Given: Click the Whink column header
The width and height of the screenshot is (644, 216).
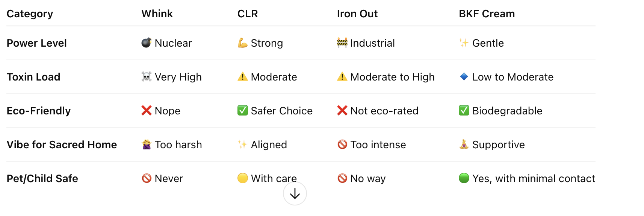Looking at the screenshot, I should point(157,14).
